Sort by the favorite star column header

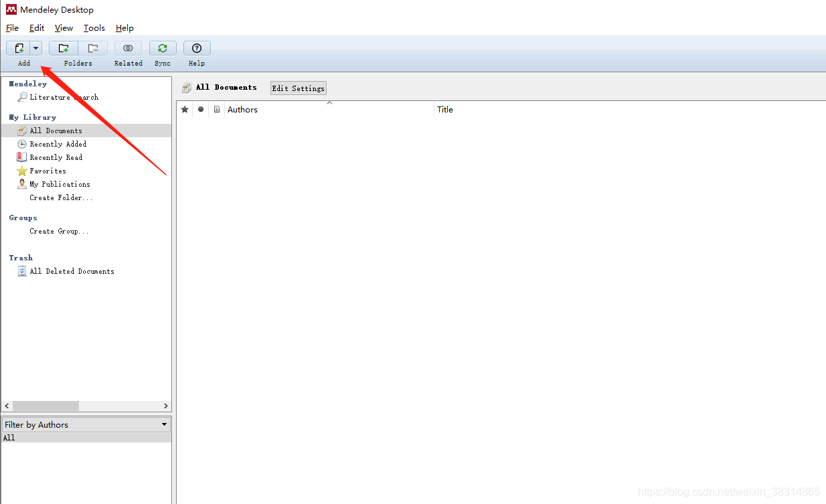(x=185, y=110)
